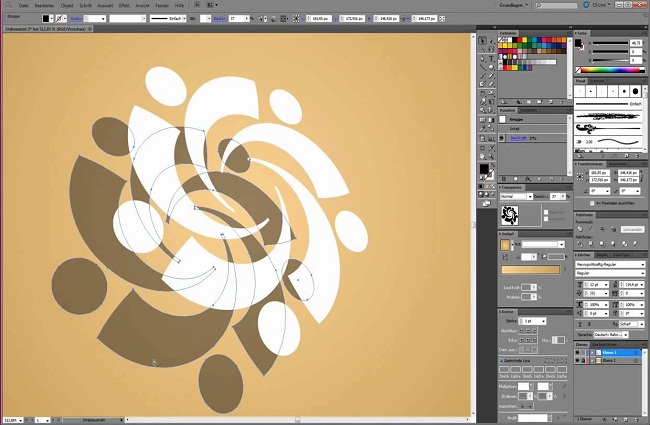Click the black Fill color box in toolbox
The image size is (650, 425).
point(484,169)
